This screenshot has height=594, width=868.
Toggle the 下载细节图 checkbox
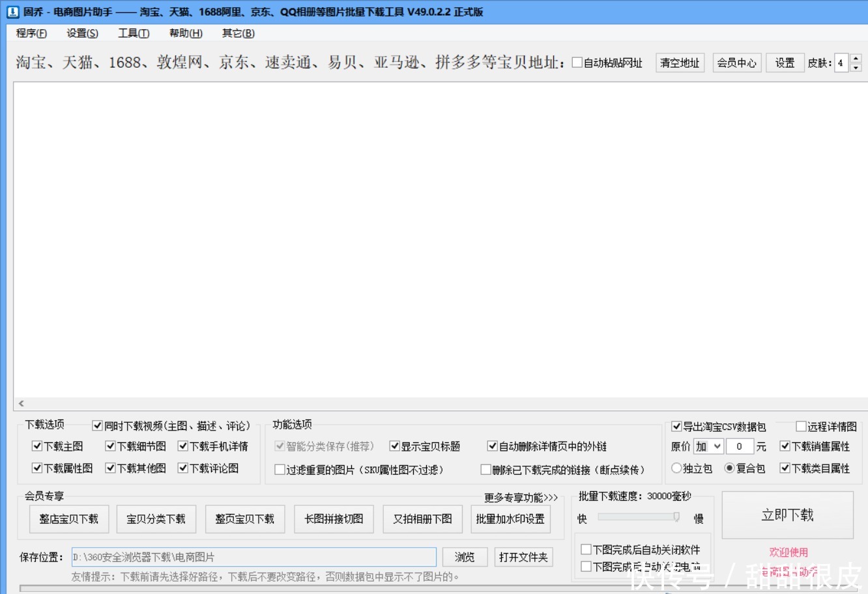point(110,446)
